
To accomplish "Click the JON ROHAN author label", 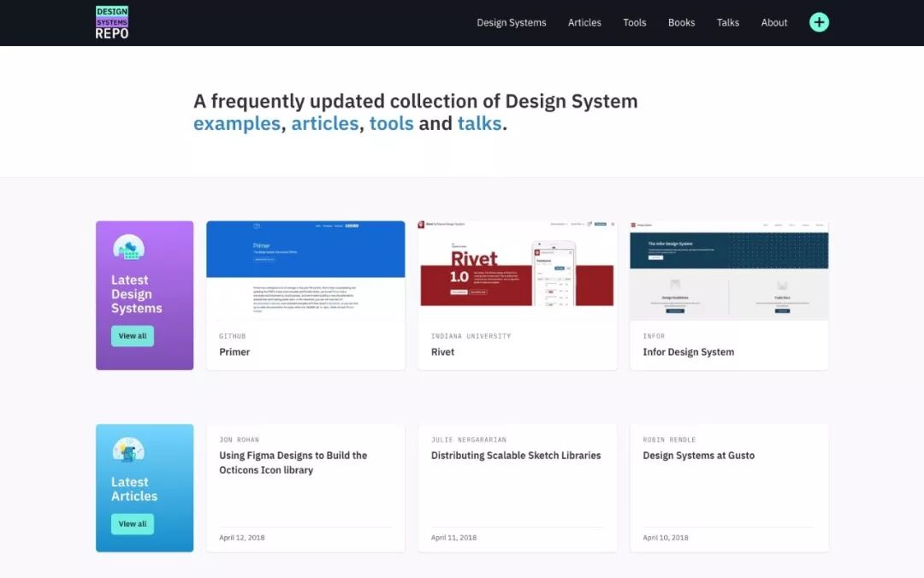I will coord(239,439).
